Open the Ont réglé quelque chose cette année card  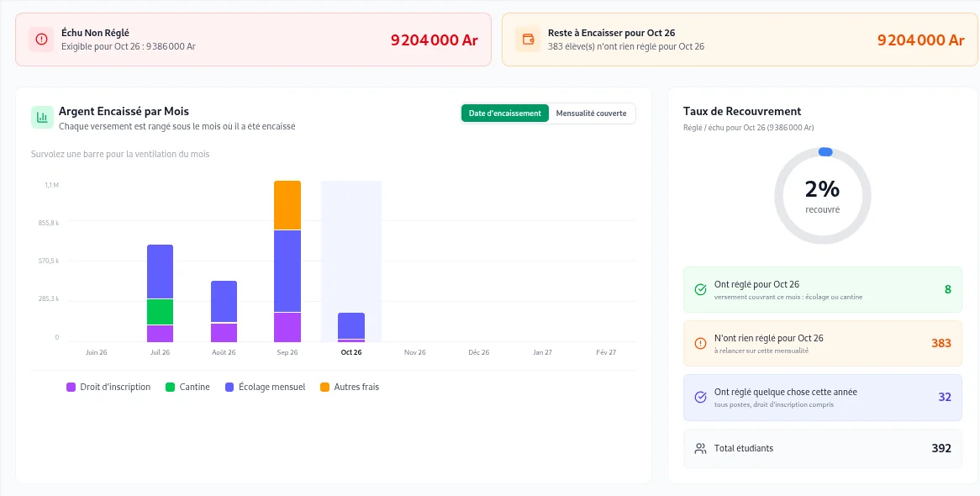823,397
